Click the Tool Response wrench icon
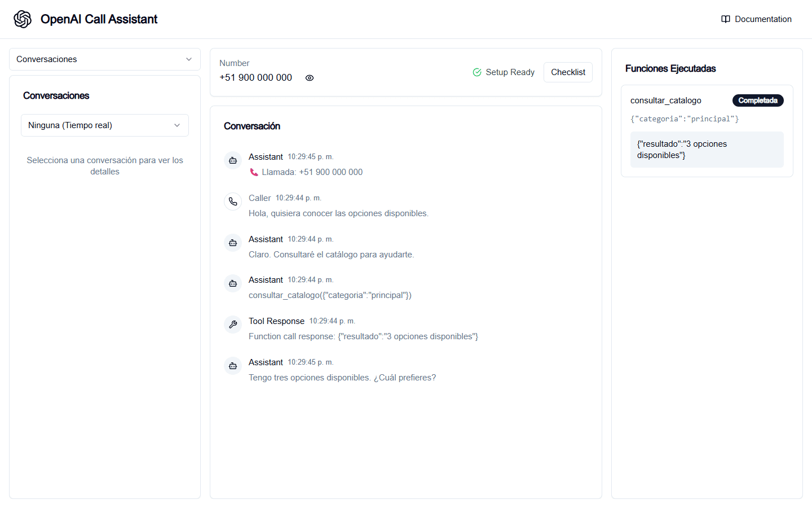The image size is (812, 508). pos(233,325)
